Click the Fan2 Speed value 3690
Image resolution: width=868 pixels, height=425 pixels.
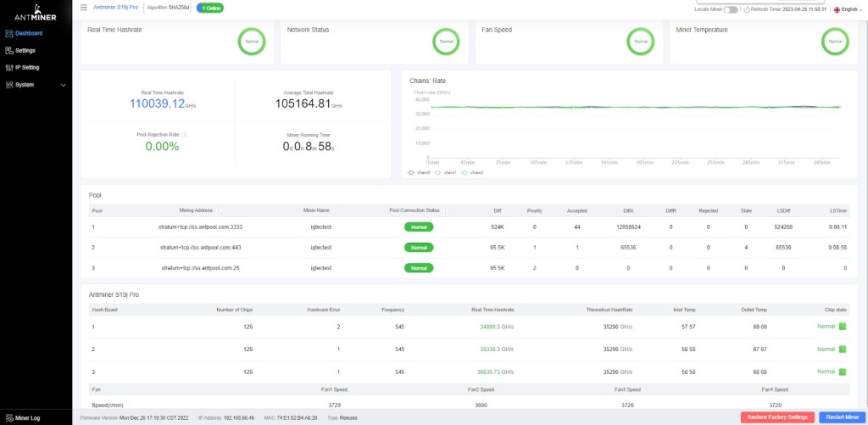point(481,405)
